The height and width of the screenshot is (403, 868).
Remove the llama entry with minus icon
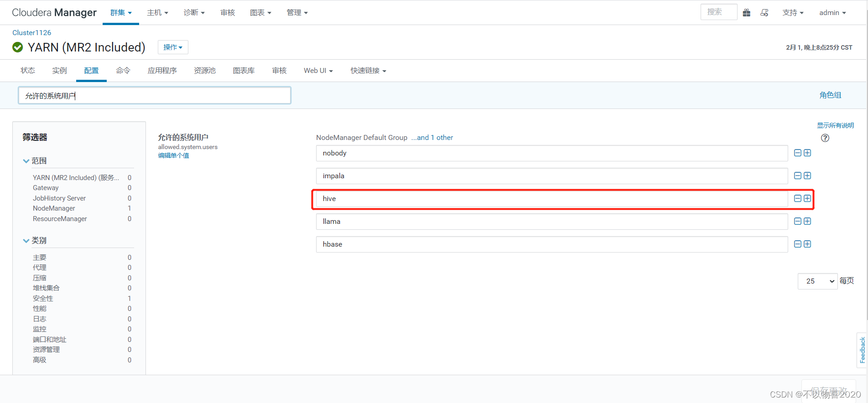[798, 221]
